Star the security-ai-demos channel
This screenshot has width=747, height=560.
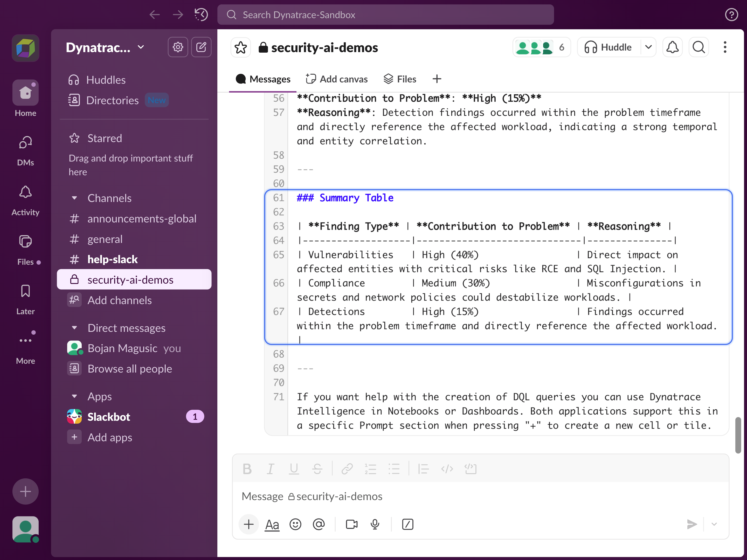240,48
